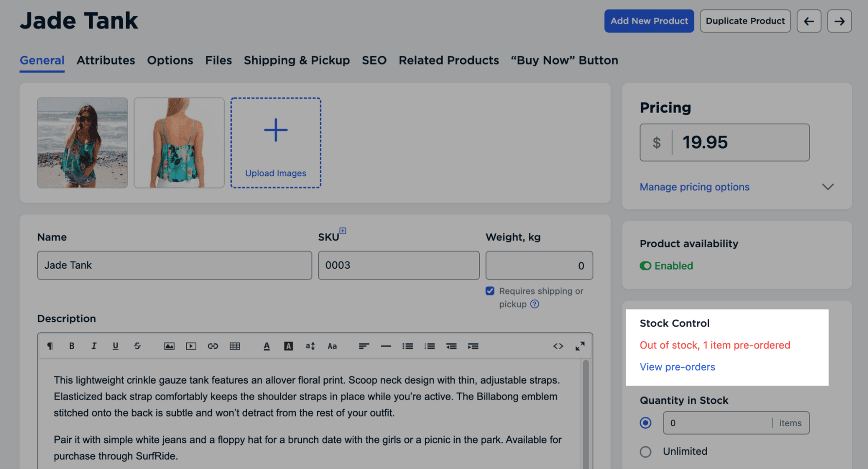
Task: Uncheck Requires shipping or pickup
Action: [490, 291]
